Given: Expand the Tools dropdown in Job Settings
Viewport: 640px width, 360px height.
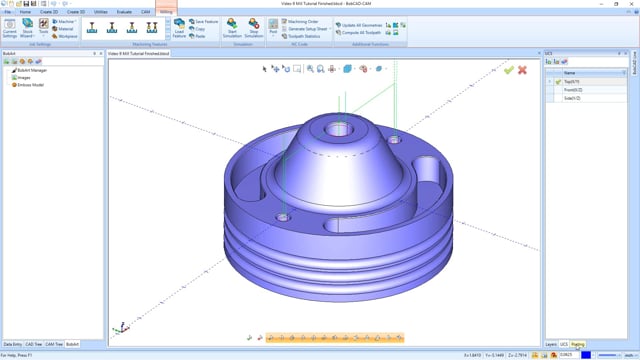Looking at the screenshot, I should 43,36.
